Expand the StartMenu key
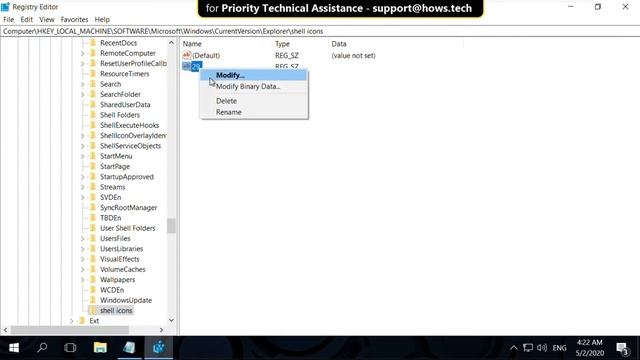 point(83,156)
